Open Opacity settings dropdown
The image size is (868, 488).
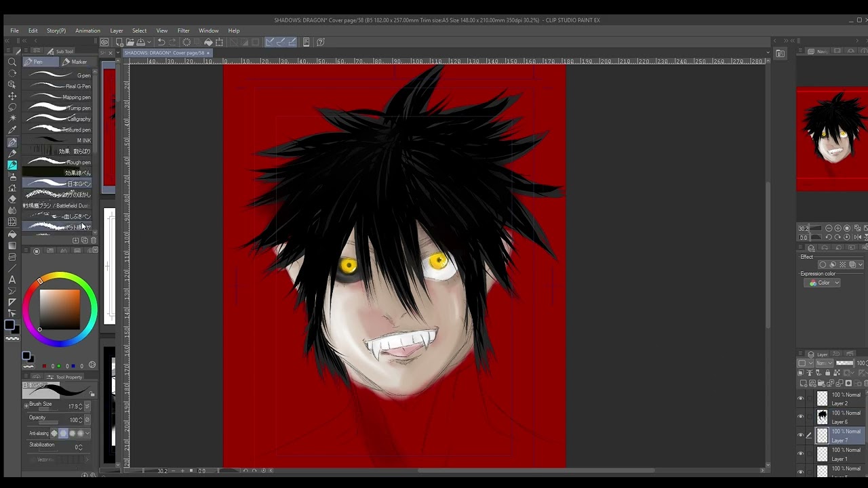(x=87, y=420)
